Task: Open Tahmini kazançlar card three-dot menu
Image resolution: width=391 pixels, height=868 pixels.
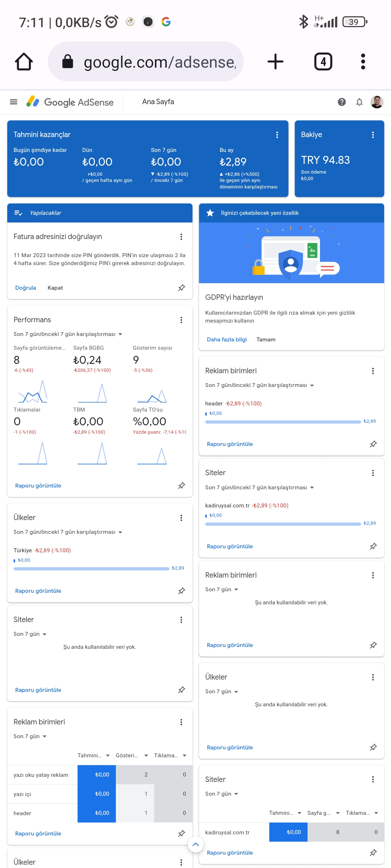Action: coord(277,135)
